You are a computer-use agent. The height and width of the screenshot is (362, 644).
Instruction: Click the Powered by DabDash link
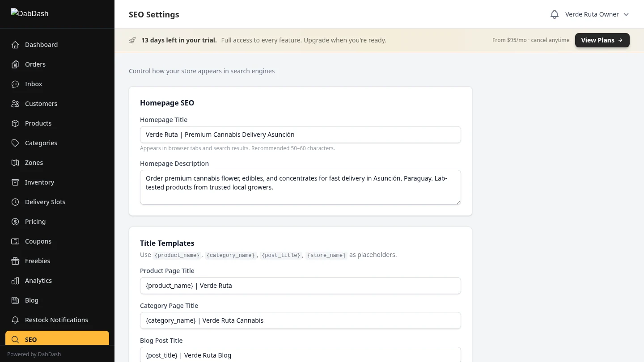coord(34,354)
